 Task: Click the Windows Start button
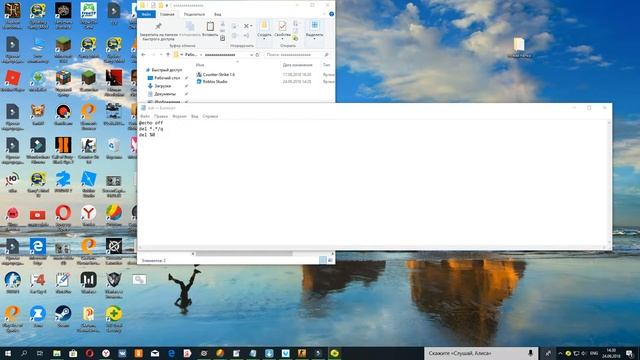(8, 353)
